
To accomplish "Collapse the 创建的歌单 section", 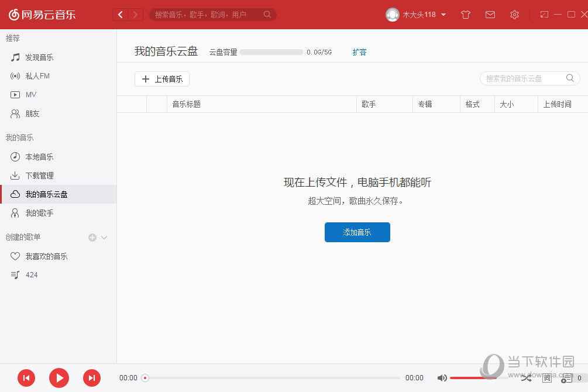I will (x=104, y=237).
